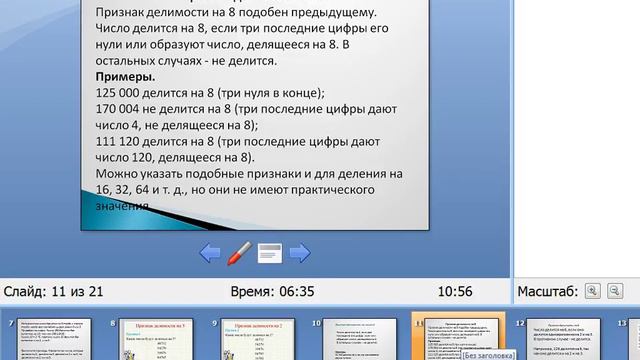Click the line starting '170 004 не делится'

[x=246, y=109]
